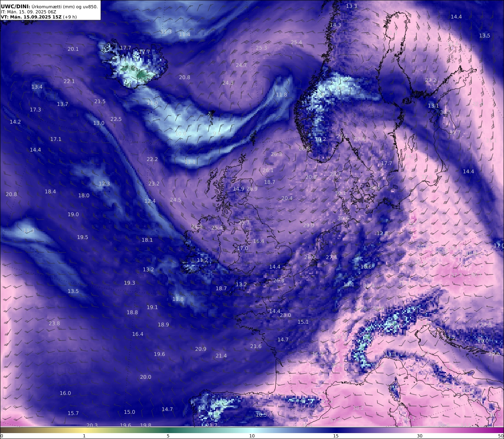Click the 29.0 value over the North Sea
The width and height of the screenshot is (504, 439).
click(309, 226)
